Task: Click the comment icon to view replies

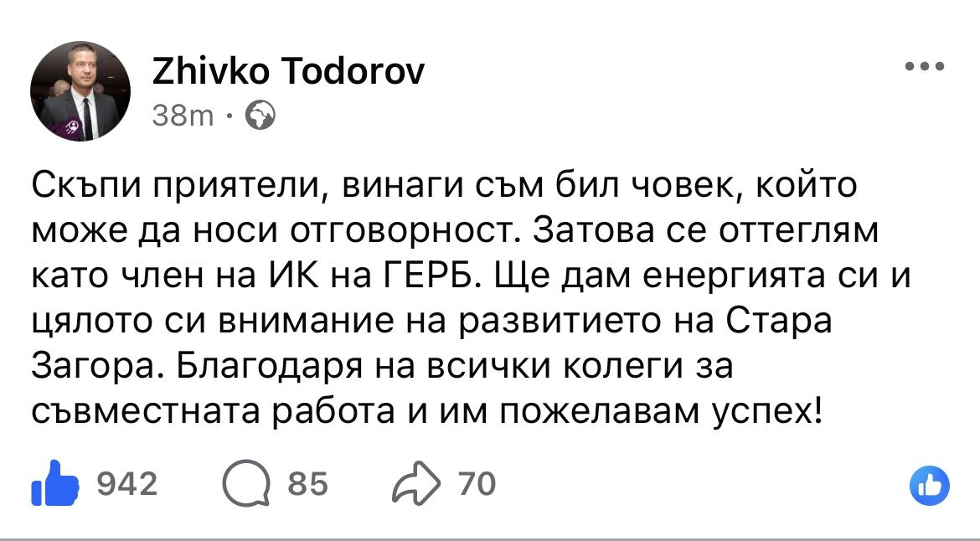Action: pos(247,483)
